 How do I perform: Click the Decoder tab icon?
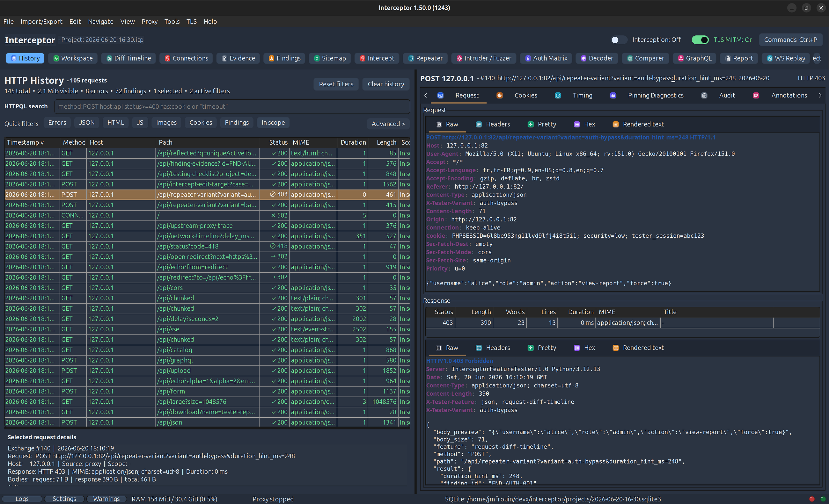[x=584, y=58]
